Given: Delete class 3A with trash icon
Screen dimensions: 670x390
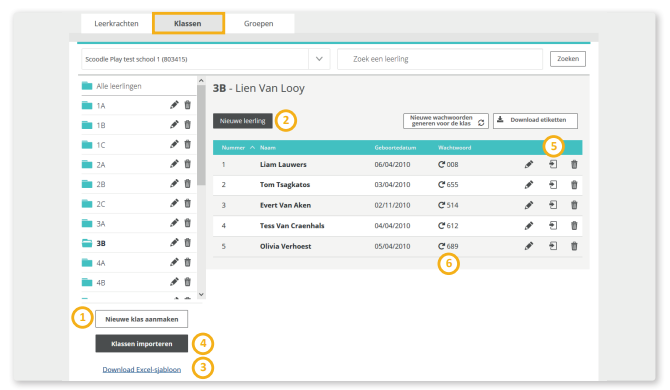Looking at the screenshot, I should pyautogui.click(x=188, y=223).
